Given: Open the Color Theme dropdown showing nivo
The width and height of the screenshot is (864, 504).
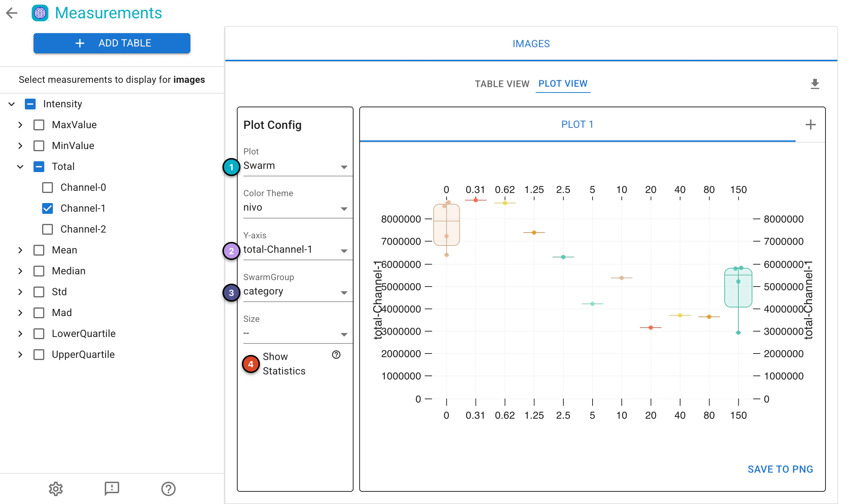Looking at the screenshot, I should coord(298,208).
